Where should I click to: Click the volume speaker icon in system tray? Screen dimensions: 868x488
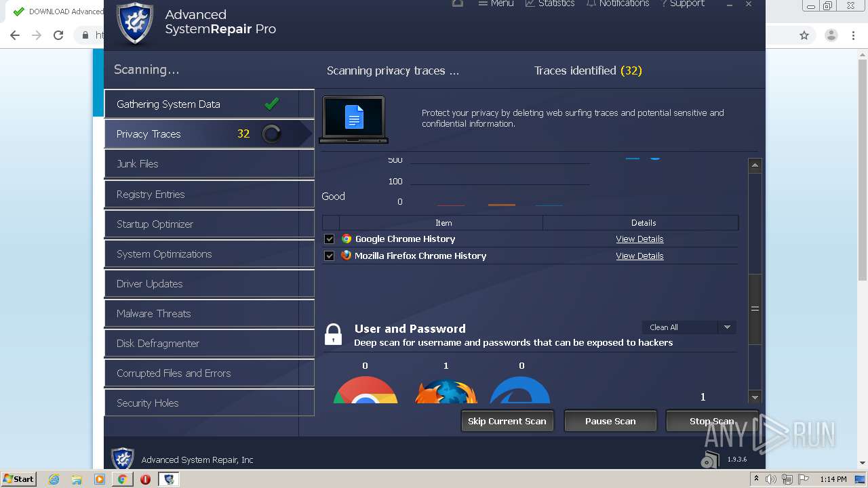771,479
